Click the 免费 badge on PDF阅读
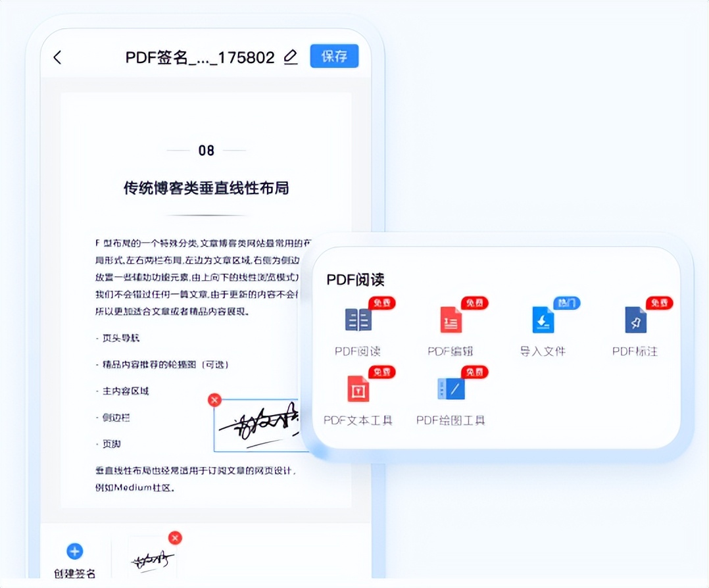Viewport: 709px width, 588px height. click(380, 303)
